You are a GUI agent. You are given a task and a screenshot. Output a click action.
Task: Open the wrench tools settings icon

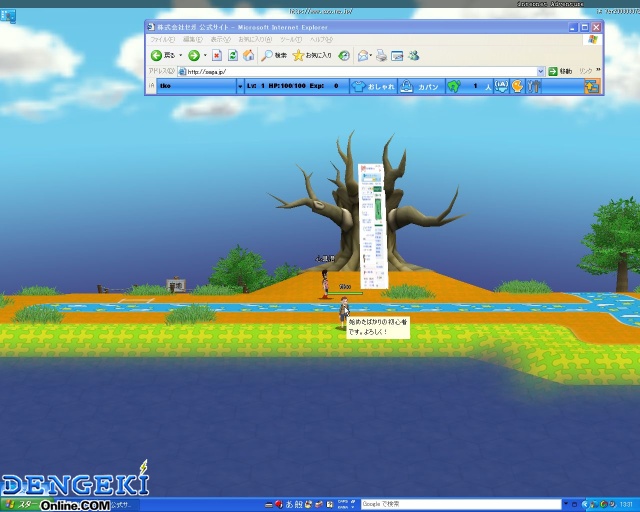click(x=533, y=87)
